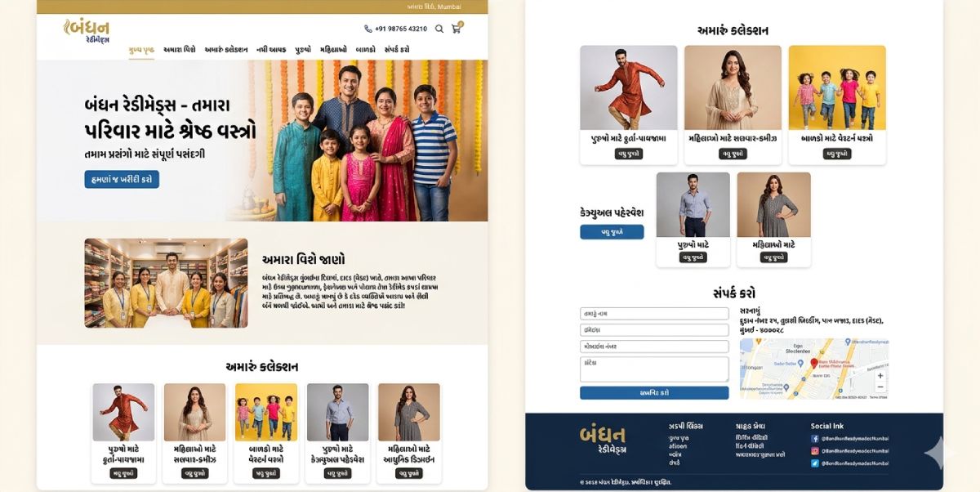Open the Facebook icon in footer
Screen dimensions: 980x492
point(815,439)
